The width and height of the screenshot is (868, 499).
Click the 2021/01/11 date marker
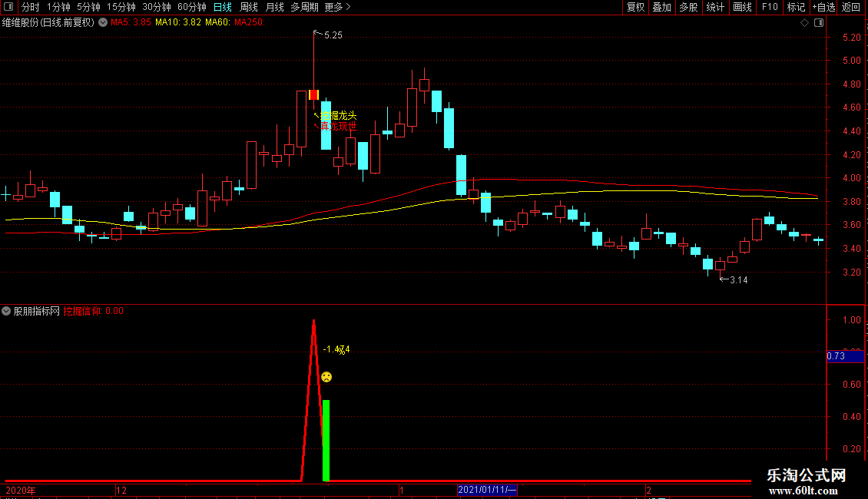[x=487, y=490]
